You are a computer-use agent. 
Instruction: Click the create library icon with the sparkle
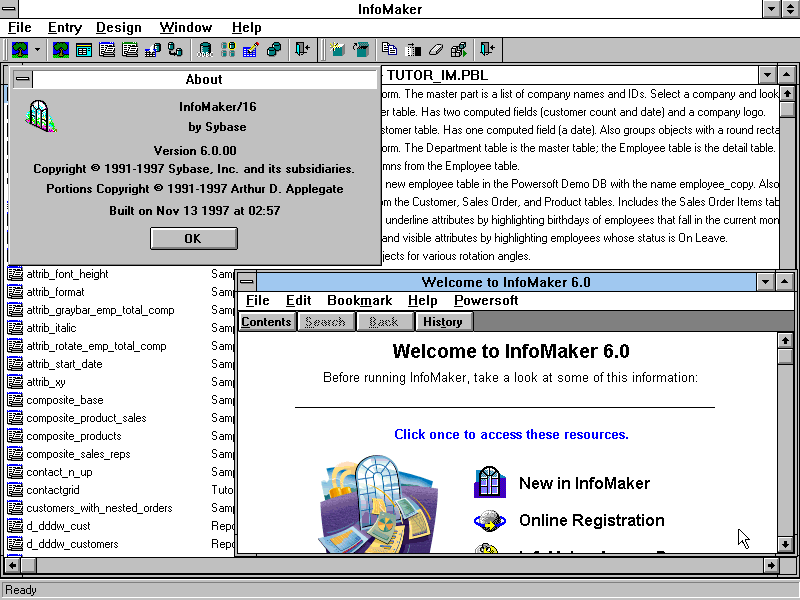click(x=337, y=49)
